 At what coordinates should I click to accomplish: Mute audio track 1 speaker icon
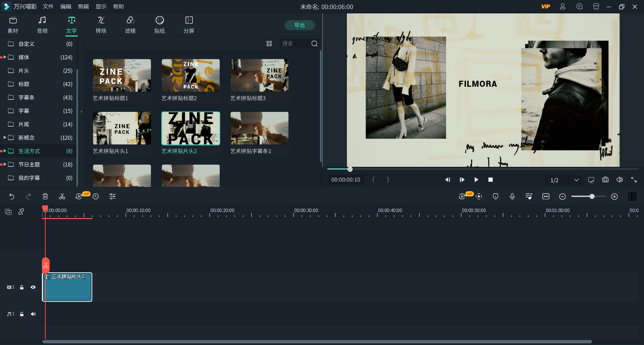point(33,314)
